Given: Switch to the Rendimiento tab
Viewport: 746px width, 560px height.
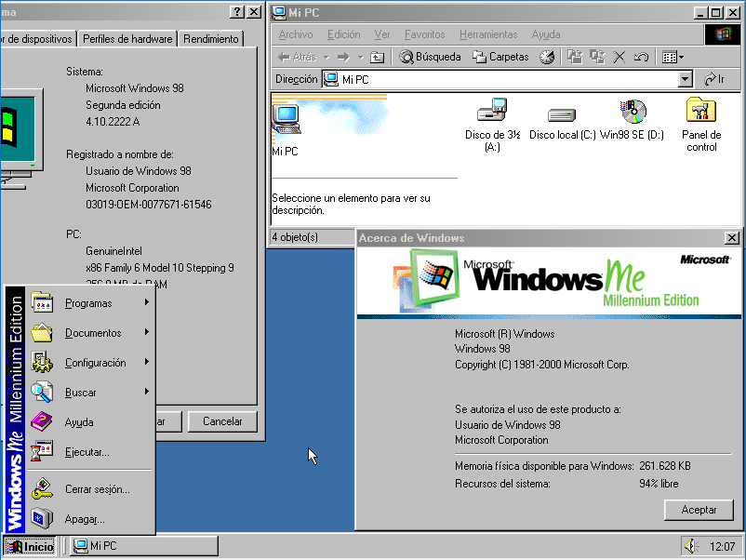Looking at the screenshot, I should (211, 39).
